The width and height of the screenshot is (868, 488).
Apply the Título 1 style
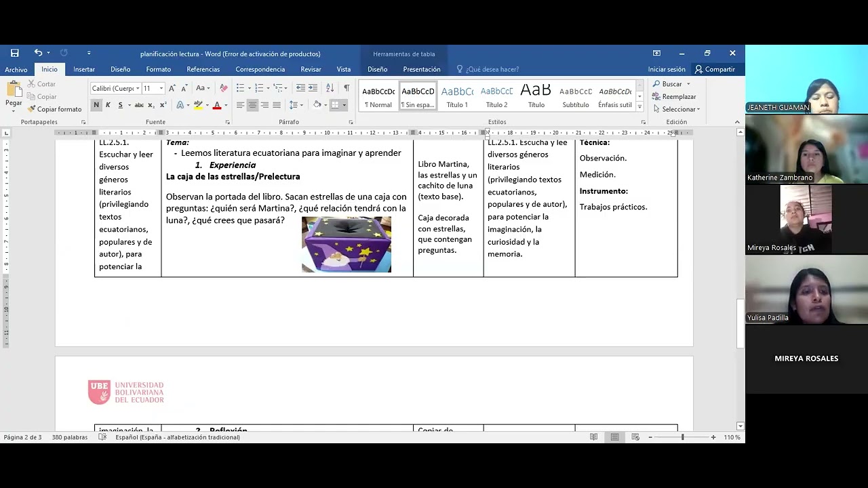457,97
